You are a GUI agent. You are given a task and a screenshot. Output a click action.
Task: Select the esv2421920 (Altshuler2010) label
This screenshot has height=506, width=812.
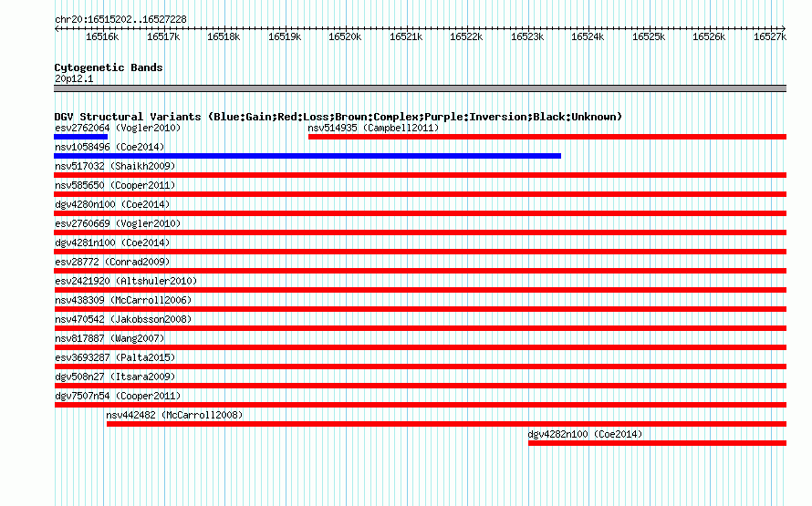pos(126,281)
